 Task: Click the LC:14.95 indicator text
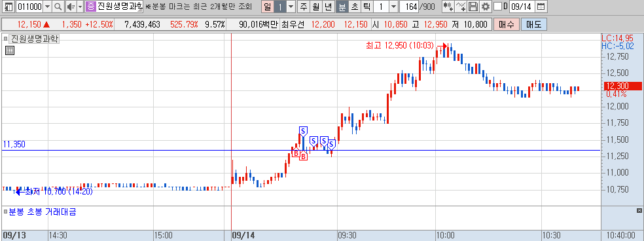617,38
